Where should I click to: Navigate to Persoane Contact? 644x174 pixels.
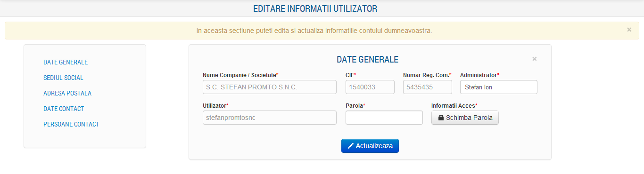(x=71, y=124)
